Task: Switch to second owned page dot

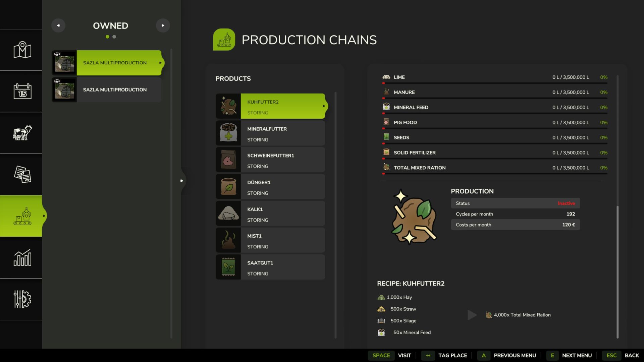Action: [x=114, y=37]
